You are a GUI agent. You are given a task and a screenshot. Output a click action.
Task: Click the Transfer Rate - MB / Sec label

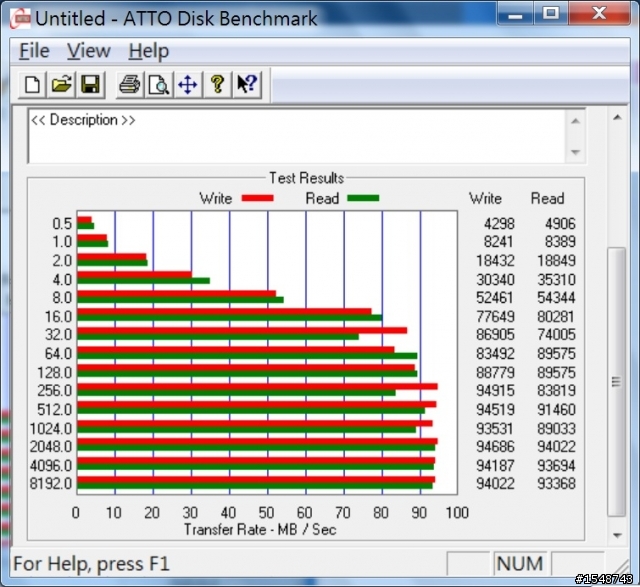[260, 529]
